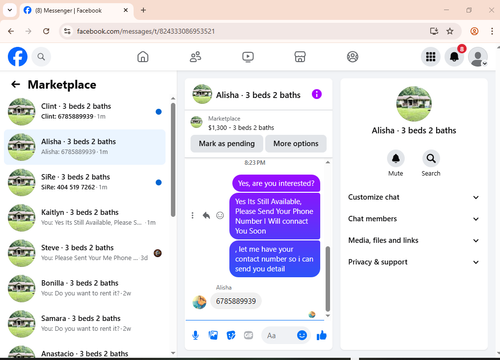Choose a sticker icon in composer
This screenshot has width=500, height=360.
[231, 335]
